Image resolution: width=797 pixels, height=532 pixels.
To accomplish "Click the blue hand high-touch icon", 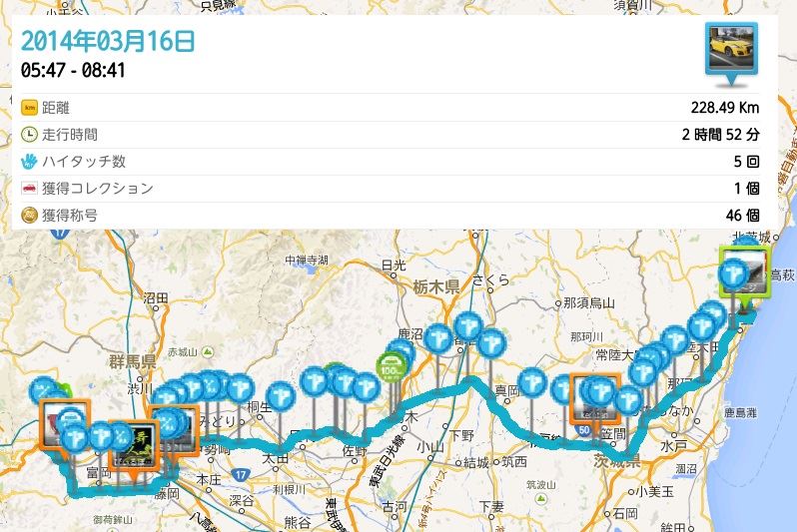I will 30,162.
